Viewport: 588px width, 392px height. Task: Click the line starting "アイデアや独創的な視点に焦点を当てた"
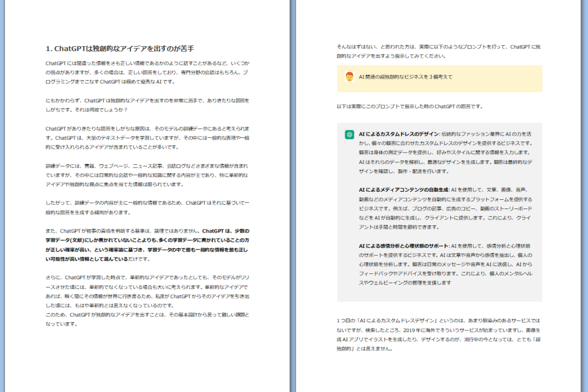click(x=115, y=185)
